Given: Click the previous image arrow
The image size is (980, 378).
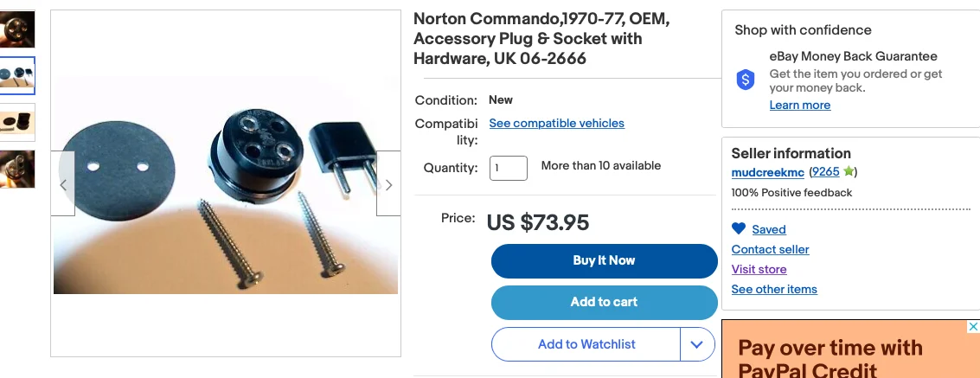Looking at the screenshot, I should tap(63, 184).
